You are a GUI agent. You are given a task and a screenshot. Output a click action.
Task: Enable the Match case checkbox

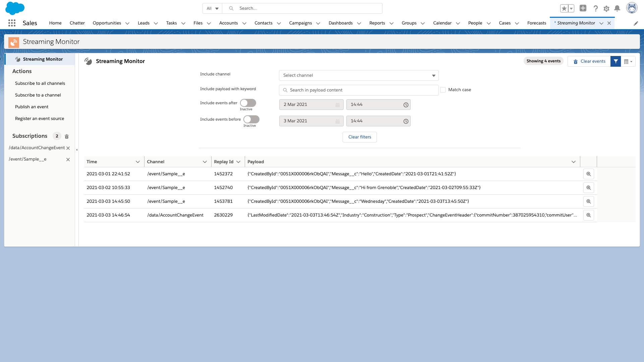pos(443,90)
